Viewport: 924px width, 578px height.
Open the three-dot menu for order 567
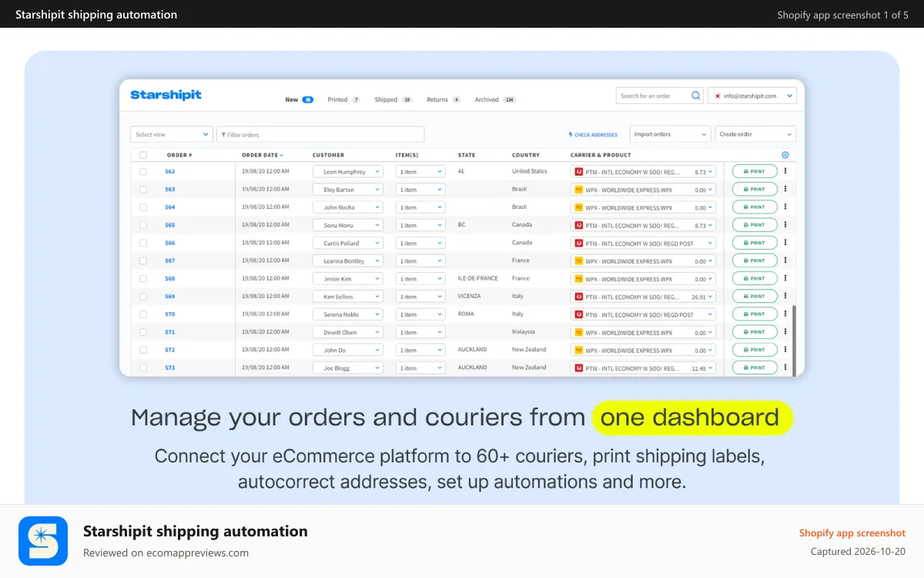point(785,260)
